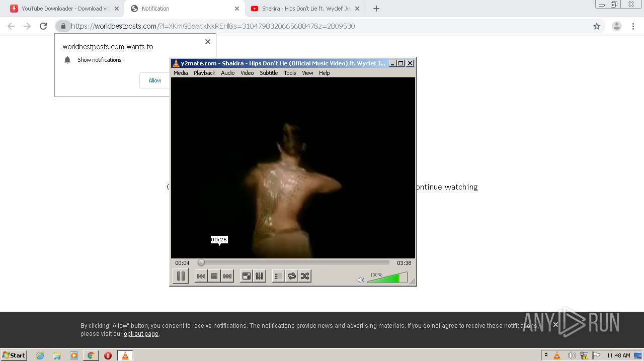The image size is (644, 362).
Task: Click the notification bell icon
Action: (67, 60)
